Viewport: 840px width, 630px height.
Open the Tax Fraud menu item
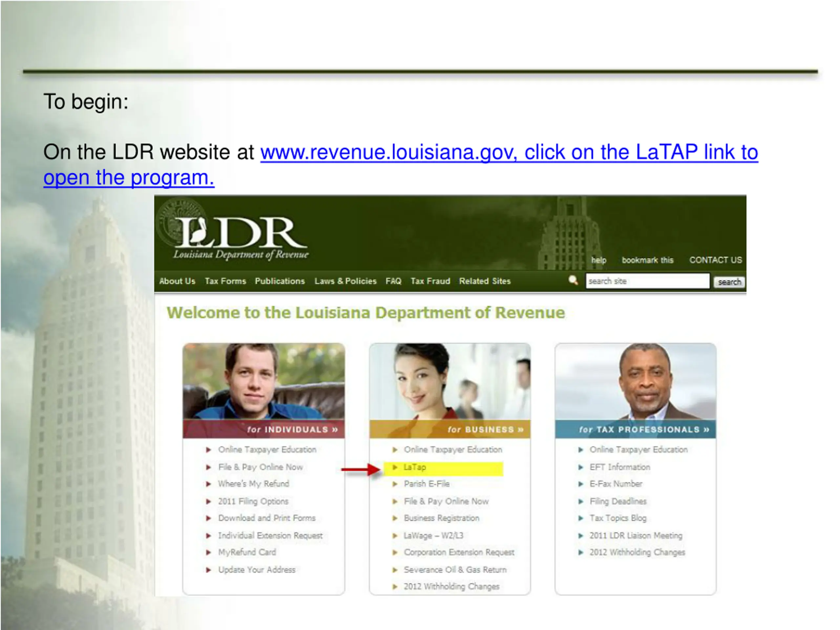point(430,281)
